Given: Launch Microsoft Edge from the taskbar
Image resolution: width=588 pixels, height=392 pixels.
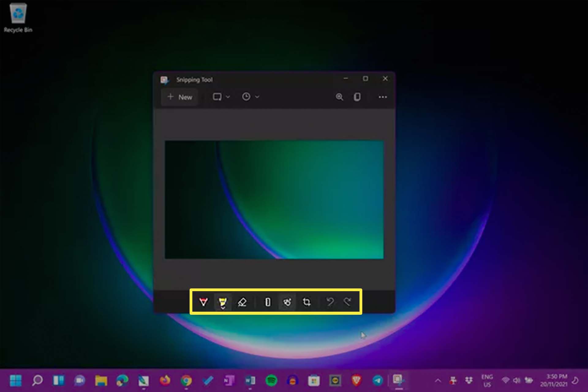Looking at the screenshot, I should [x=122, y=381].
